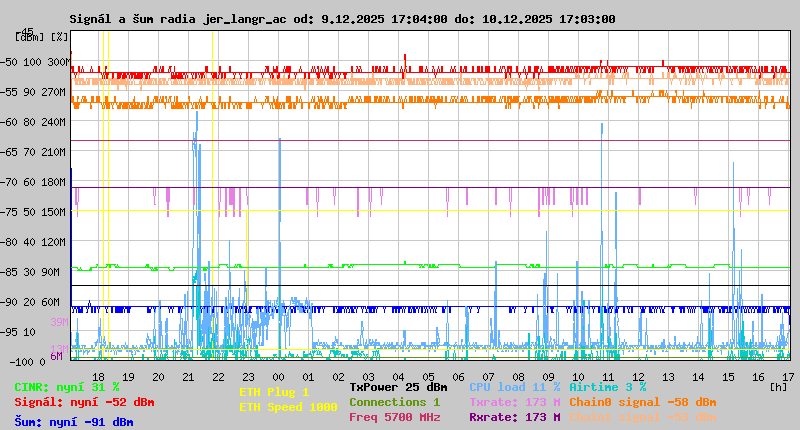The image size is (800, 430).
Task: Click the pink '39M' rate marker label
Action: [x=59, y=322]
